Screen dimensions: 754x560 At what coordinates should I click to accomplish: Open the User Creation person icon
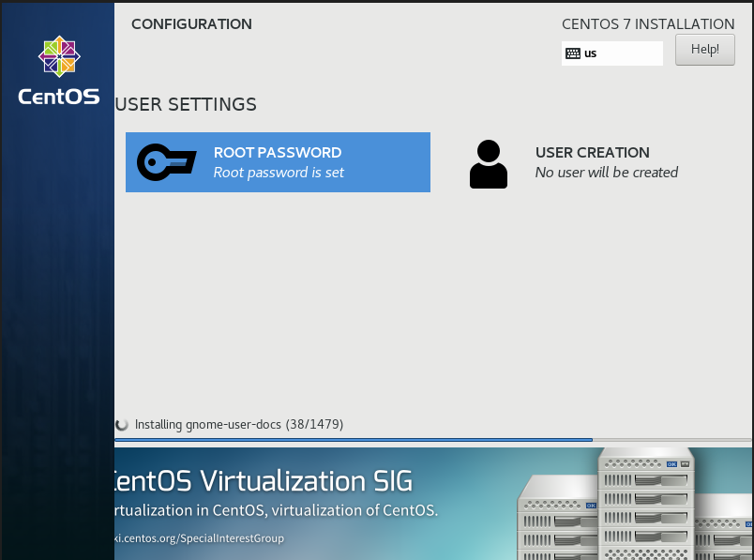[488, 164]
